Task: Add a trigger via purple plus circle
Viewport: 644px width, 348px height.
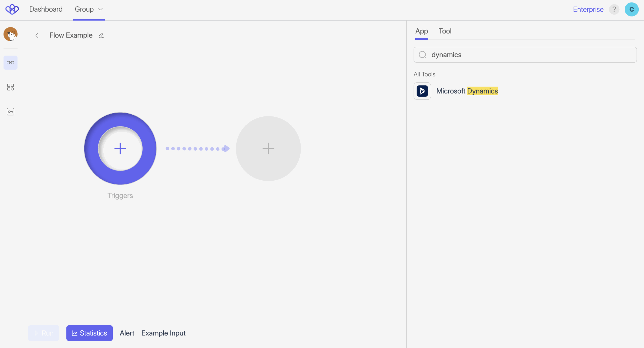Action: [x=120, y=148]
